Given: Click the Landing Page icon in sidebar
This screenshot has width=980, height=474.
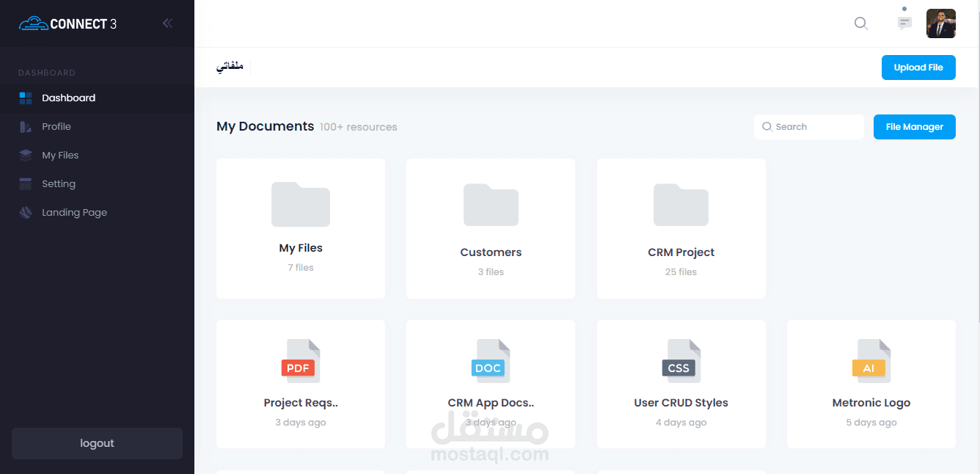Looking at the screenshot, I should (x=26, y=212).
